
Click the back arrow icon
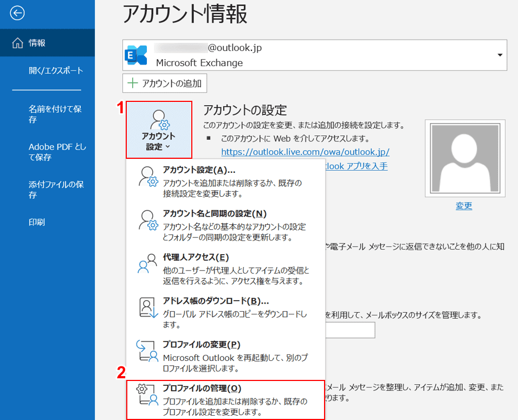[x=17, y=13]
